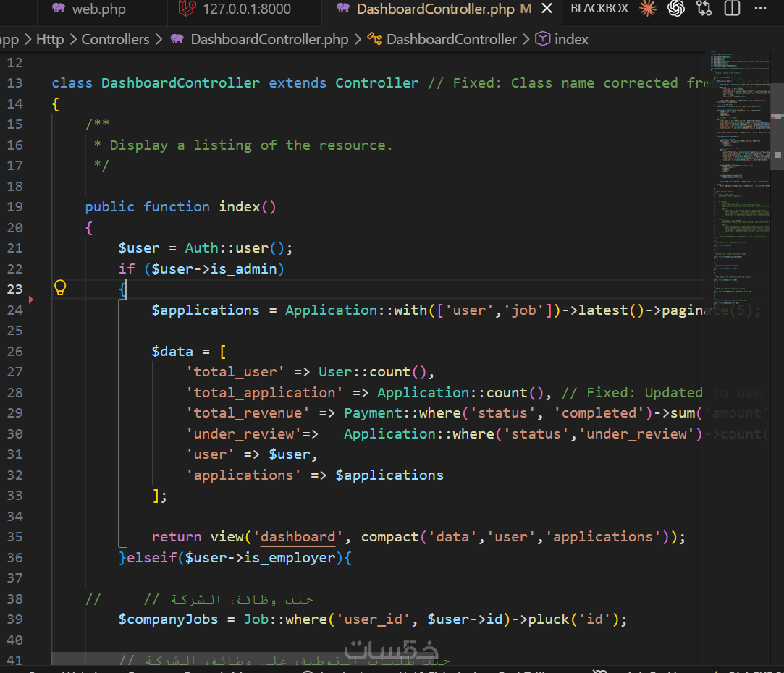Click '$companyJobs' variable on line 39
This screenshot has height=673, width=784.
coord(168,619)
